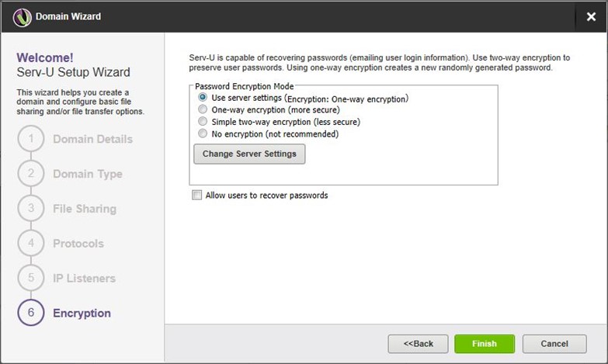Image resolution: width=608 pixels, height=364 pixels.
Task: Click the step 3 circle icon
Action: pos(31,208)
